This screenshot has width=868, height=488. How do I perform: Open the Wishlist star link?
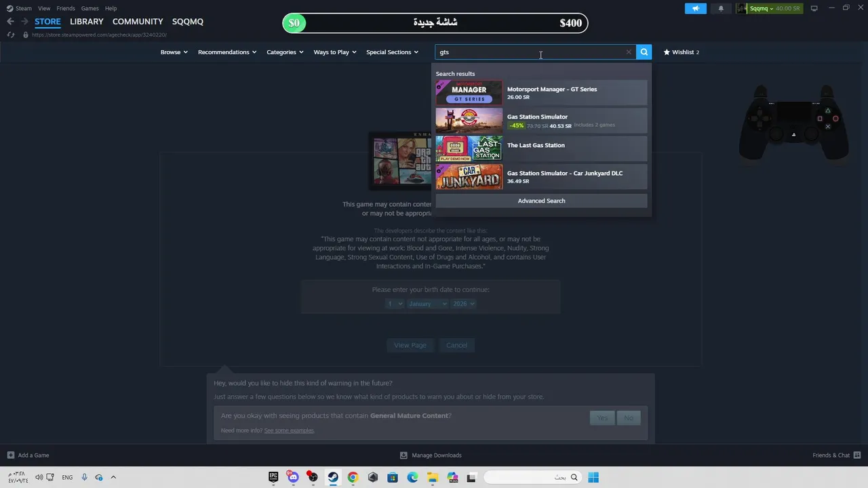(x=681, y=52)
